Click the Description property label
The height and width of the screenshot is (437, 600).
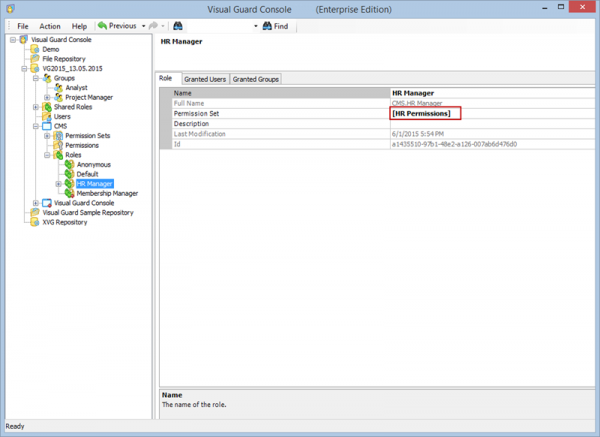tap(191, 124)
